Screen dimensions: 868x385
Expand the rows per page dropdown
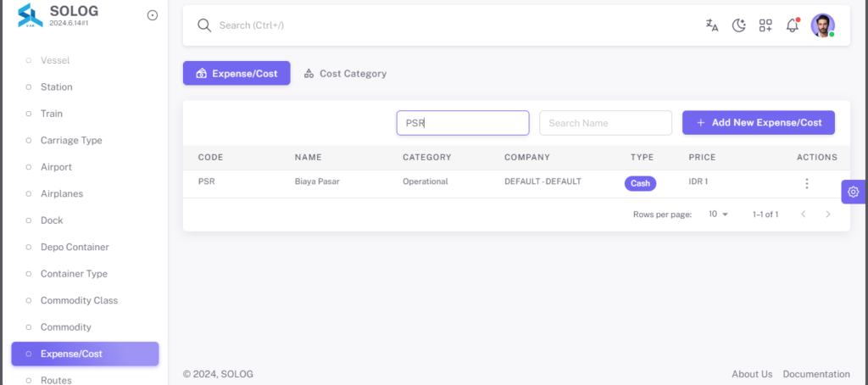click(x=719, y=215)
